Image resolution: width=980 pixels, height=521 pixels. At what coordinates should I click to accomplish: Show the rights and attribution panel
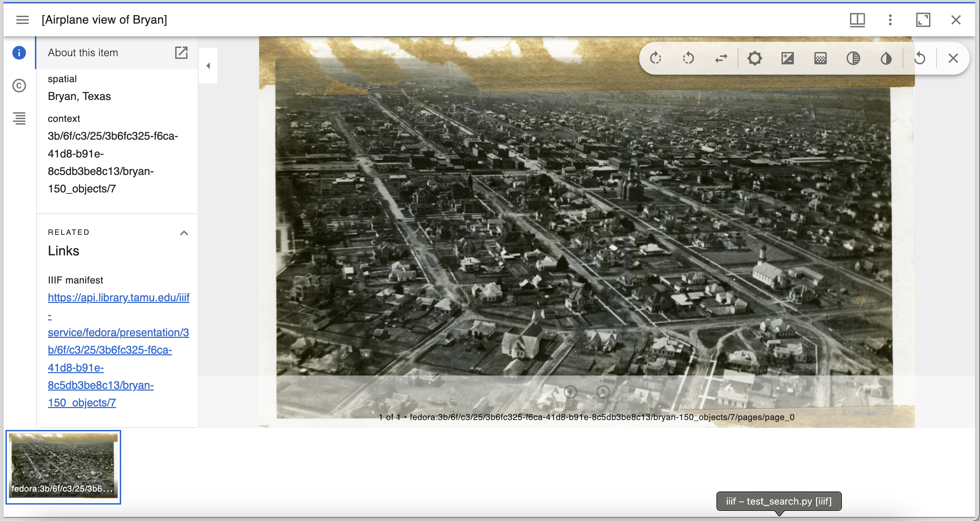19,86
